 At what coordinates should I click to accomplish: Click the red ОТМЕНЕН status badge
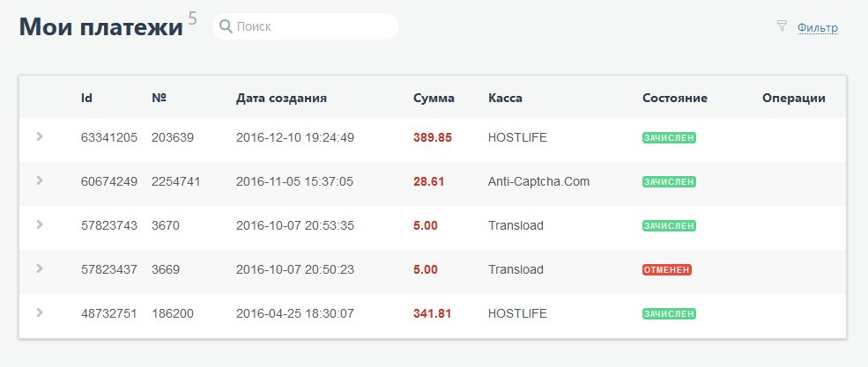coord(667,270)
